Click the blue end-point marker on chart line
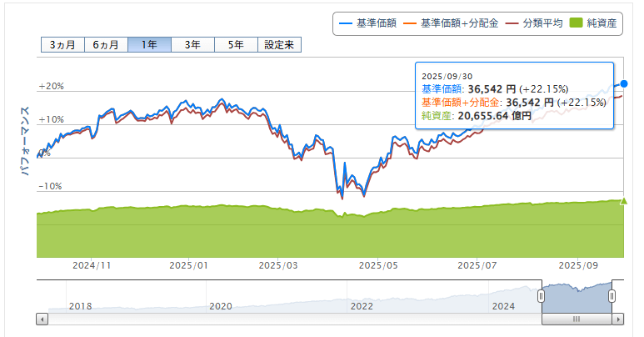The image size is (644, 337). click(x=624, y=83)
